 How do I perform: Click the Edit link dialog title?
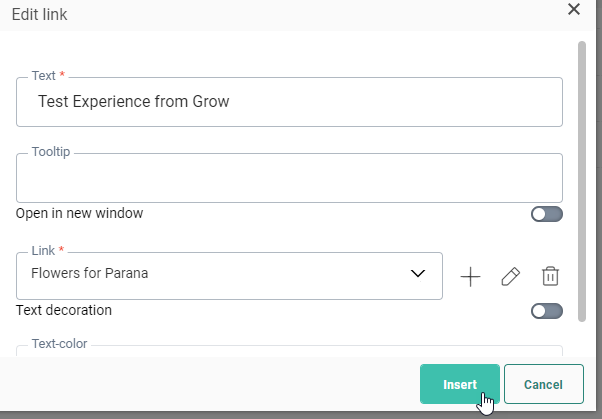[39, 14]
